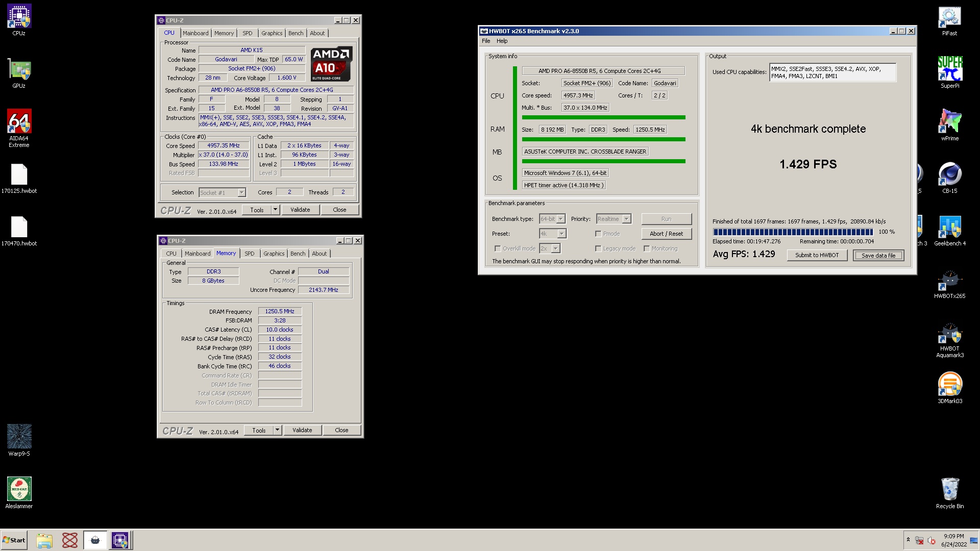Open the Aleslammer desktop icon

pos(19,492)
